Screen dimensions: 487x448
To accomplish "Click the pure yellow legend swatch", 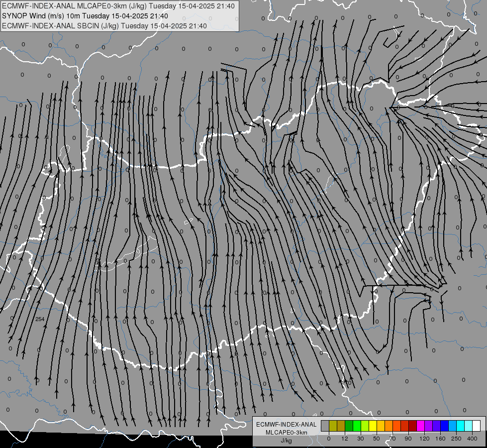I will tap(373, 426).
